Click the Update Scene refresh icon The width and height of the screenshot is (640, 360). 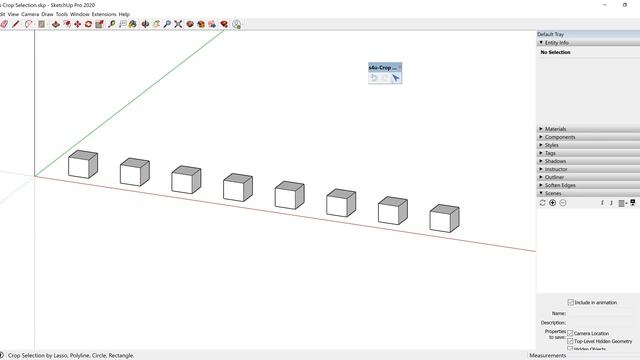(542, 203)
